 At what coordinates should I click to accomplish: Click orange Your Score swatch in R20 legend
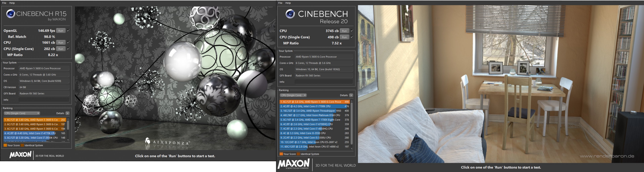pos(281,154)
